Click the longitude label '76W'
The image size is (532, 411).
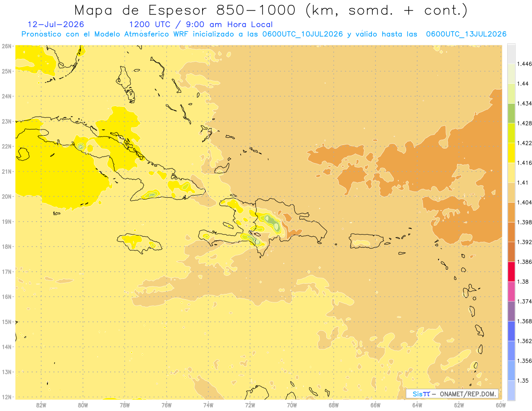[166, 405]
